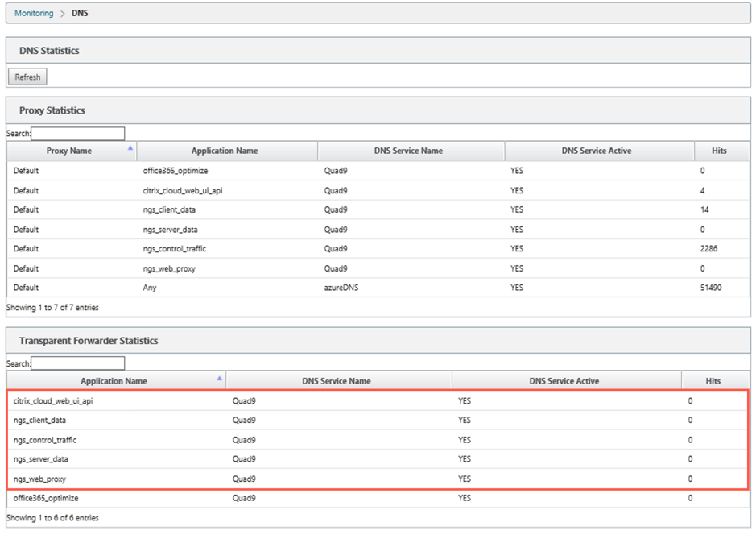Image resolution: width=756 pixels, height=535 pixels.
Task: Select the office365_optimize row in Transparent Forwarder
Action: click(378, 498)
